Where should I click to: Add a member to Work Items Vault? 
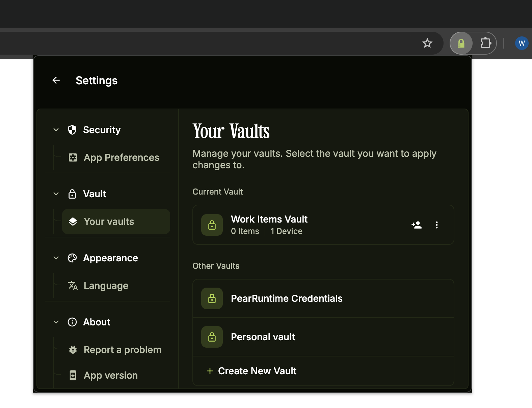(417, 225)
